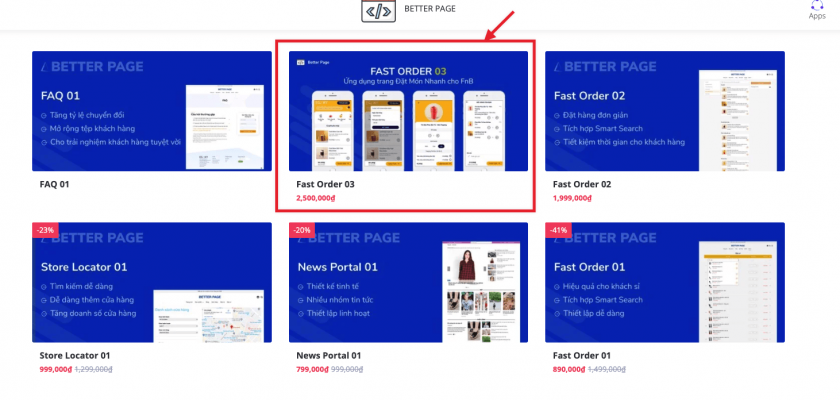Open the News Portal 01 banner thumbnail
This screenshot has height=400, width=840.
click(x=407, y=283)
